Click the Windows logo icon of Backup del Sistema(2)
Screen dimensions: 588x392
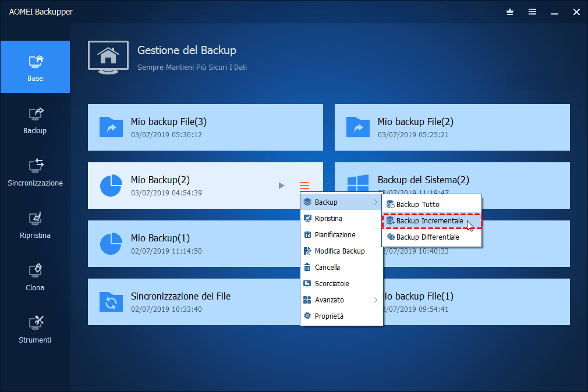(358, 184)
